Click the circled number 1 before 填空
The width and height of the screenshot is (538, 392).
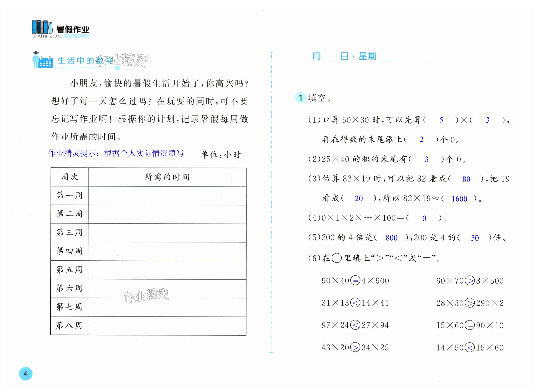tap(300, 97)
